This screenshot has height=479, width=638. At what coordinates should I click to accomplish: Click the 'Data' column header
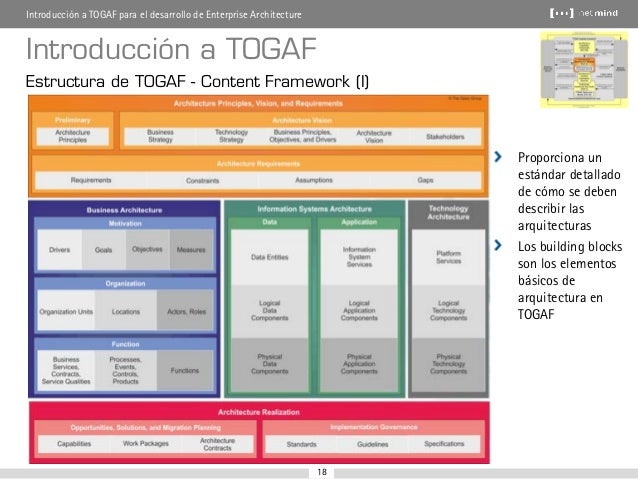[x=269, y=222]
